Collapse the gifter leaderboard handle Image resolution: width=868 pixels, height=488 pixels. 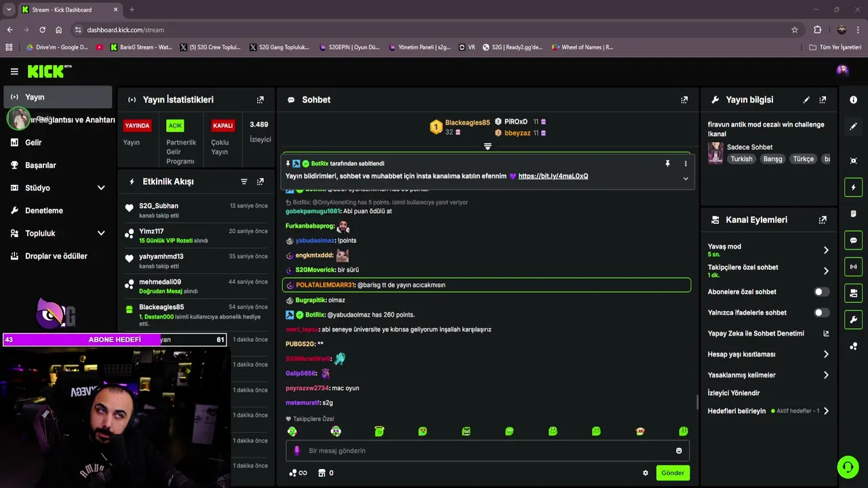pyautogui.click(x=488, y=146)
